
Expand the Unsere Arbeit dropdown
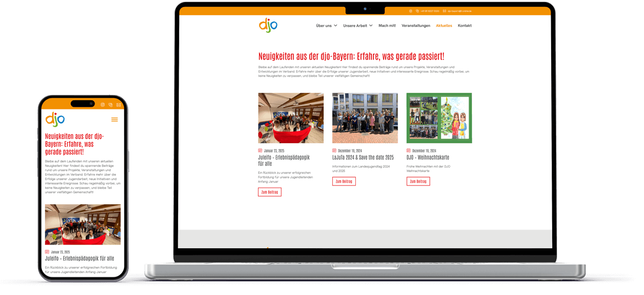click(358, 26)
